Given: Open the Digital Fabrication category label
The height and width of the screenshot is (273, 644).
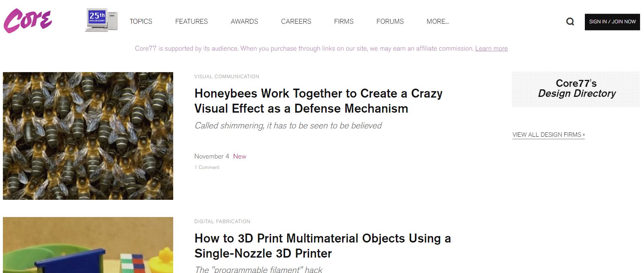Looking at the screenshot, I should (x=222, y=221).
